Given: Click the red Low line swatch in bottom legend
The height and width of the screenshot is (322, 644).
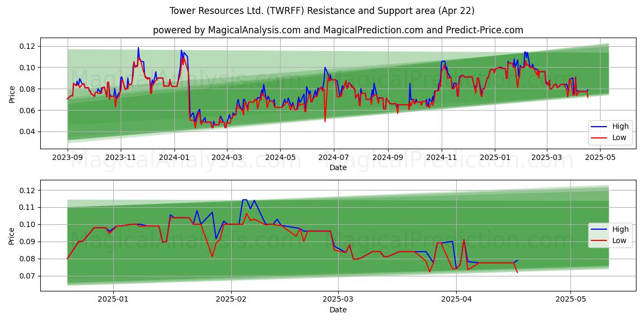Looking at the screenshot, I should [x=599, y=241].
